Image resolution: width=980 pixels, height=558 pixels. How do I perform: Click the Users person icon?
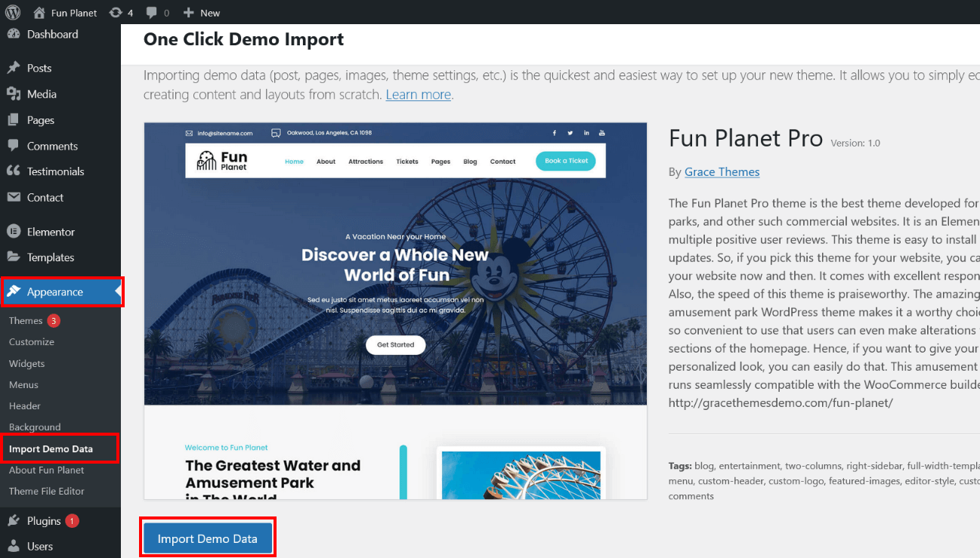coord(14,546)
